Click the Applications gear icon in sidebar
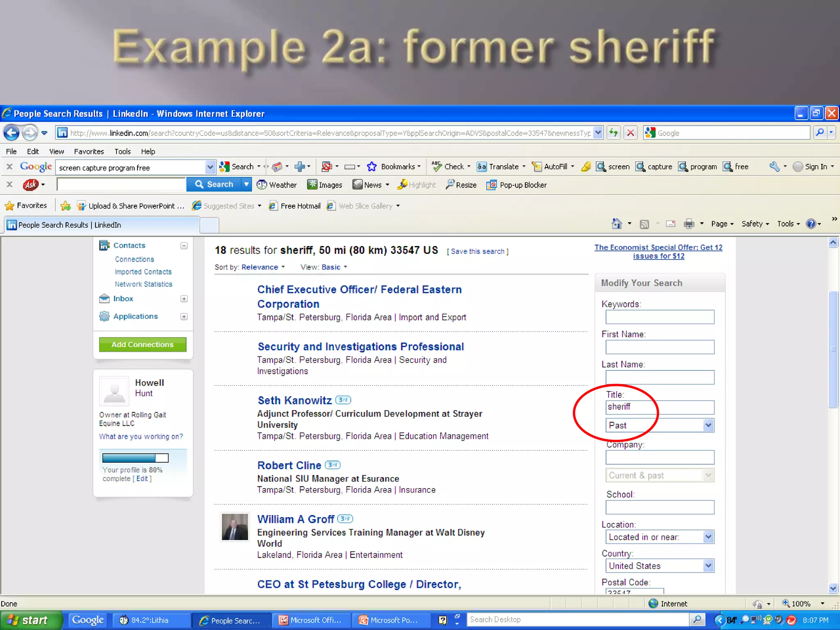 [105, 316]
